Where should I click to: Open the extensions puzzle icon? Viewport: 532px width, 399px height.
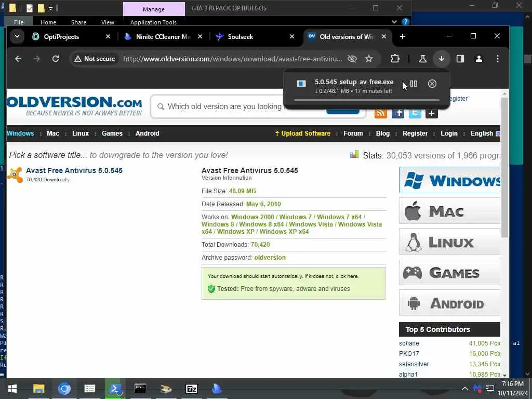coord(395,59)
